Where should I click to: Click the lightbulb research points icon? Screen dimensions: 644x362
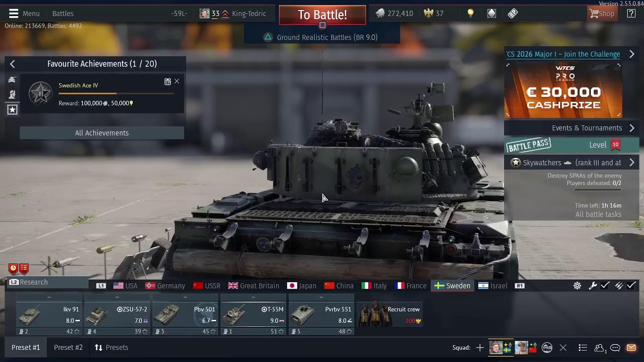coord(470,14)
